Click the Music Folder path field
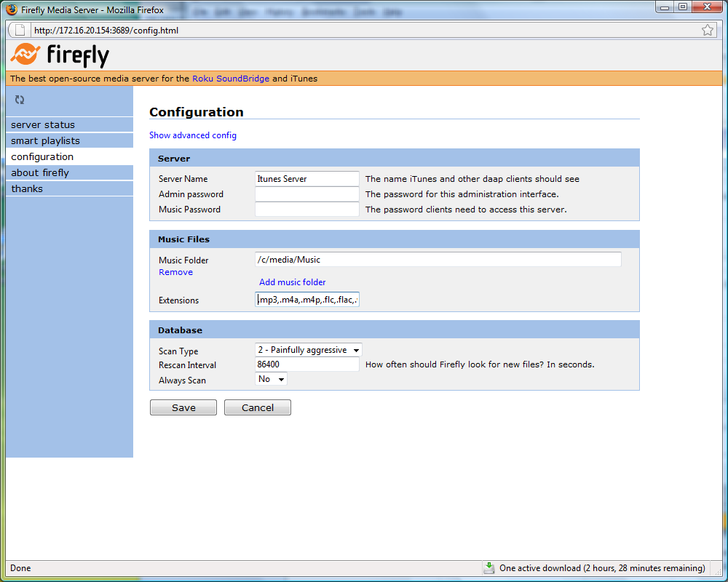The height and width of the screenshot is (582, 728). click(x=438, y=260)
